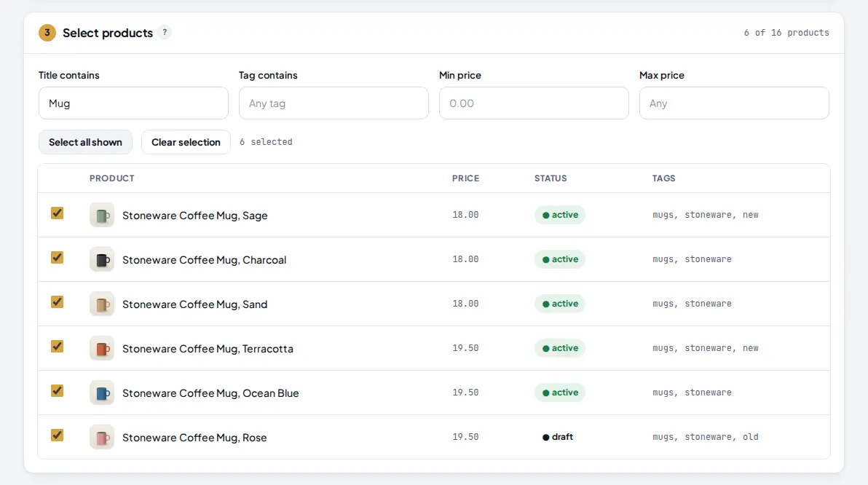The height and width of the screenshot is (485, 868).
Task: Uncheck Stoneware Coffee Mug, Rose
Action: [x=57, y=435]
